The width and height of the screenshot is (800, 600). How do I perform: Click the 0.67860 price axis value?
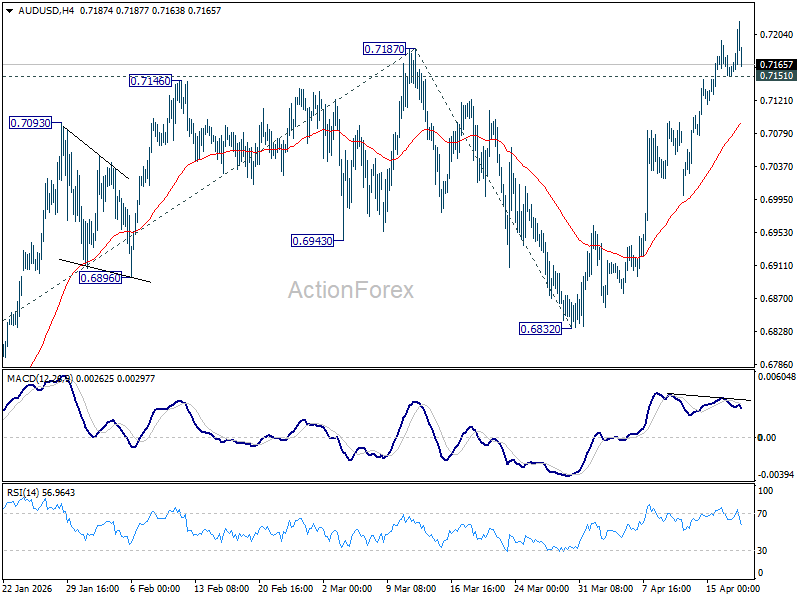click(777, 364)
